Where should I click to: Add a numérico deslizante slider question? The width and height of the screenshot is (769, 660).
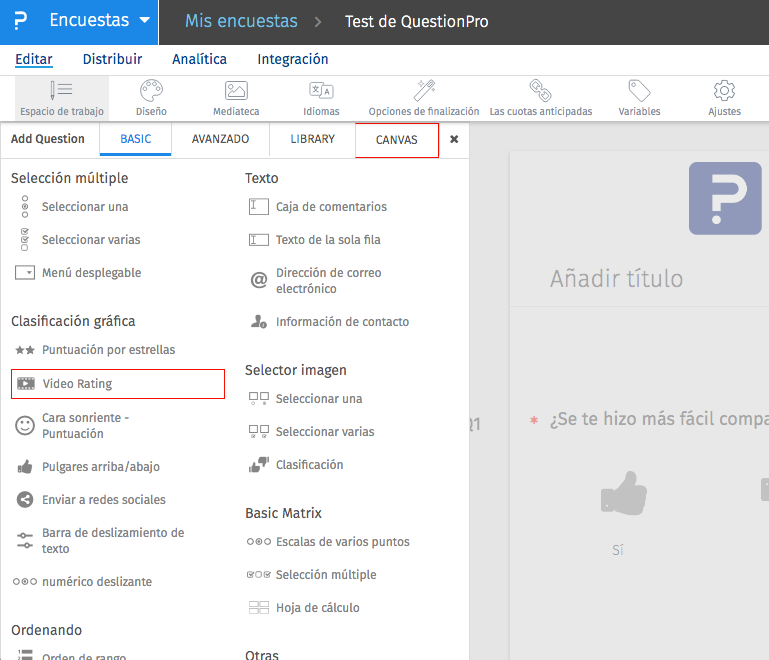pos(96,582)
